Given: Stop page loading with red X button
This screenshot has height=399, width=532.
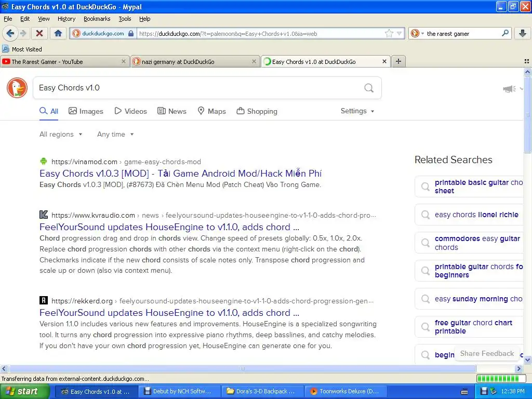Looking at the screenshot, I should coord(39,33).
